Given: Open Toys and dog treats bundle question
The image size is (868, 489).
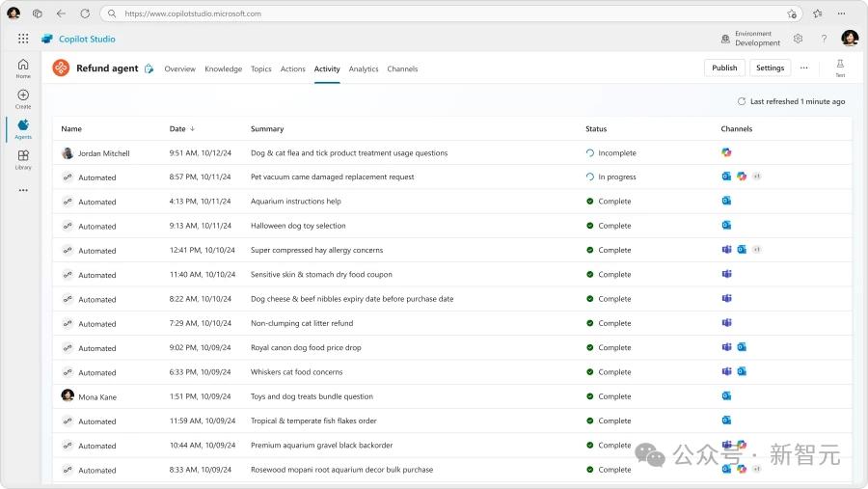Looking at the screenshot, I should coord(312,396).
